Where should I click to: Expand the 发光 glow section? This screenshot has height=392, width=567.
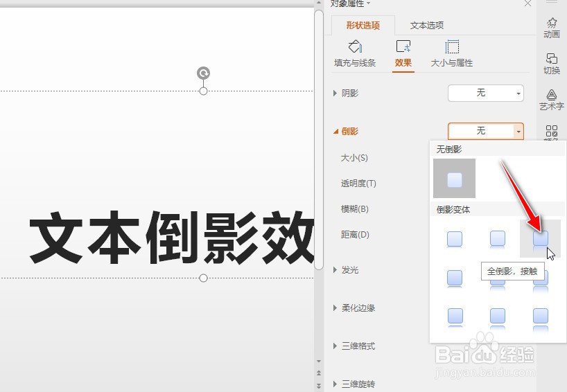coord(346,270)
